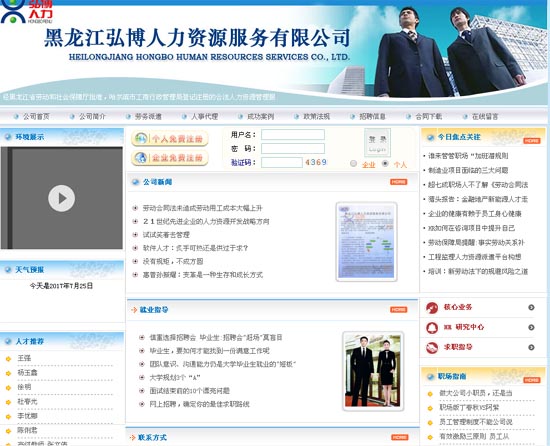Click MORE icon beside 公司新闻

(398, 182)
